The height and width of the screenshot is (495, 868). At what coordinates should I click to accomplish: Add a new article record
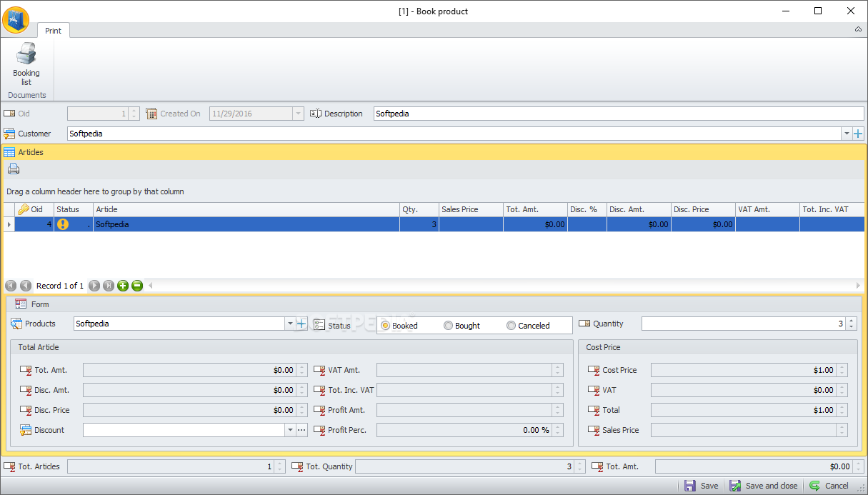pos(123,286)
